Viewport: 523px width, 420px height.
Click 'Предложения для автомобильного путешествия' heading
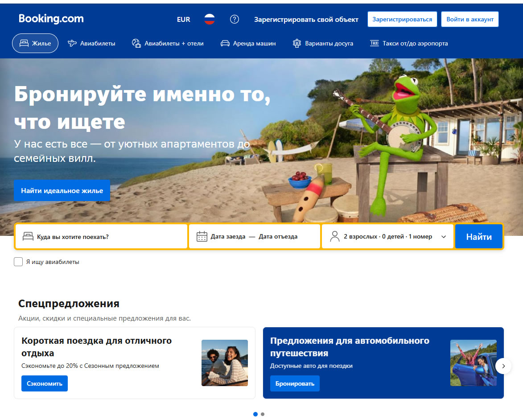coord(350,347)
